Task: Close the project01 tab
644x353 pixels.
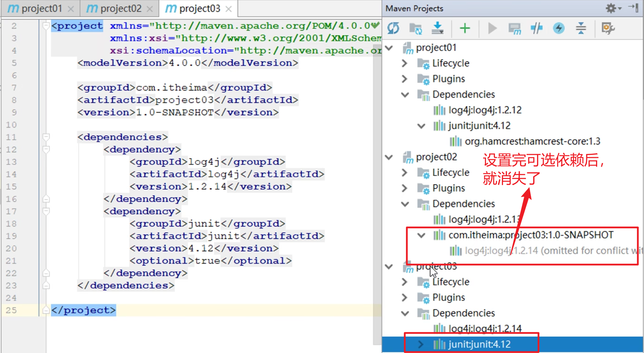Action: point(71,9)
